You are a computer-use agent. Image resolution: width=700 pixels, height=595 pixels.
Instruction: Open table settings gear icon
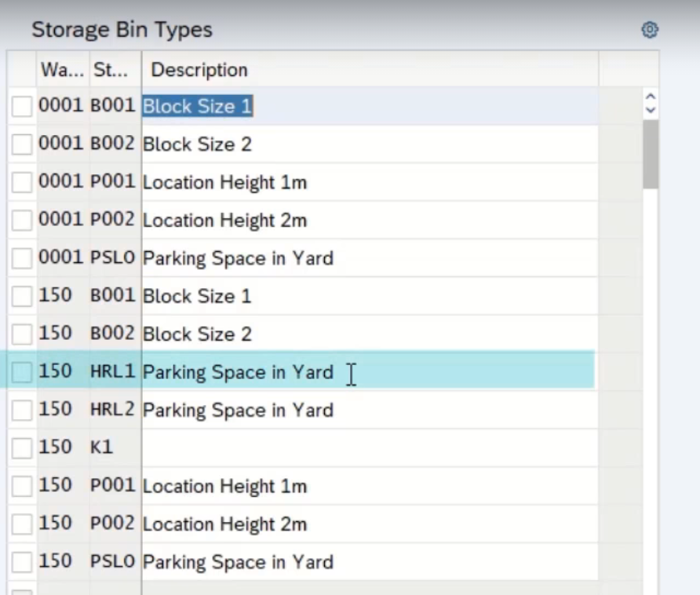point(650,30)
